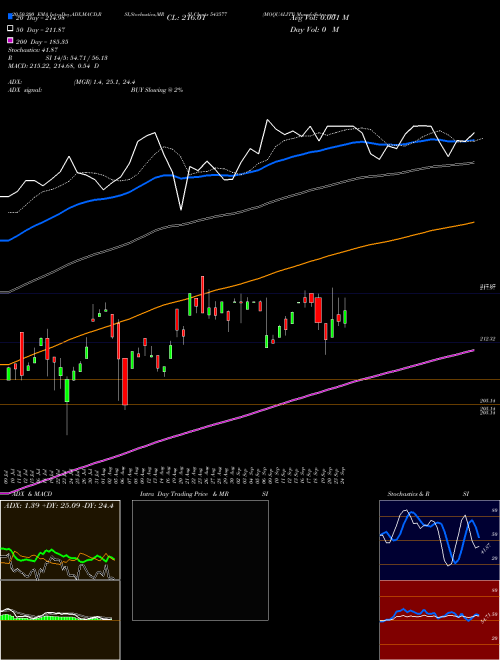
Task: Click the '(MGR) 1.4, 25.1, 24.4' ADX values
Action: coord(105,82)
